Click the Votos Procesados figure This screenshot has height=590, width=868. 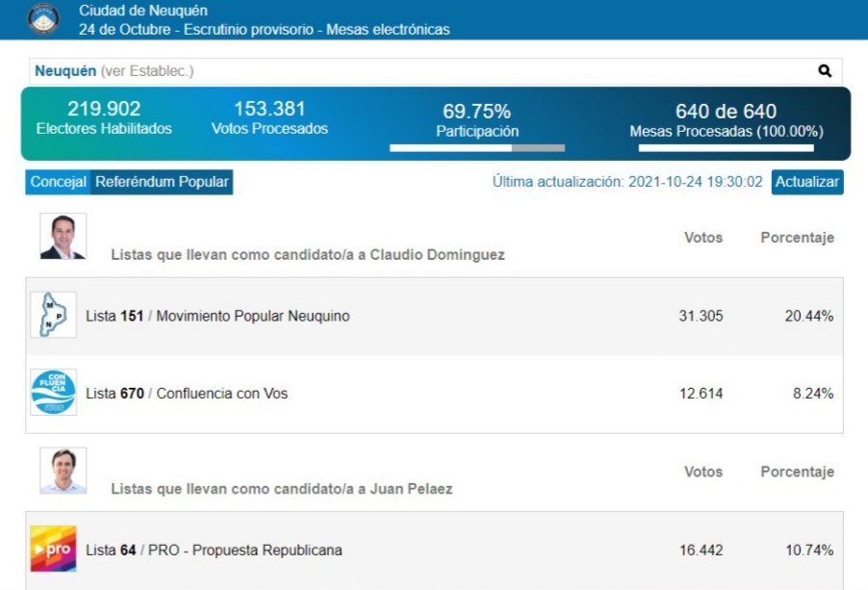[269, 110]
